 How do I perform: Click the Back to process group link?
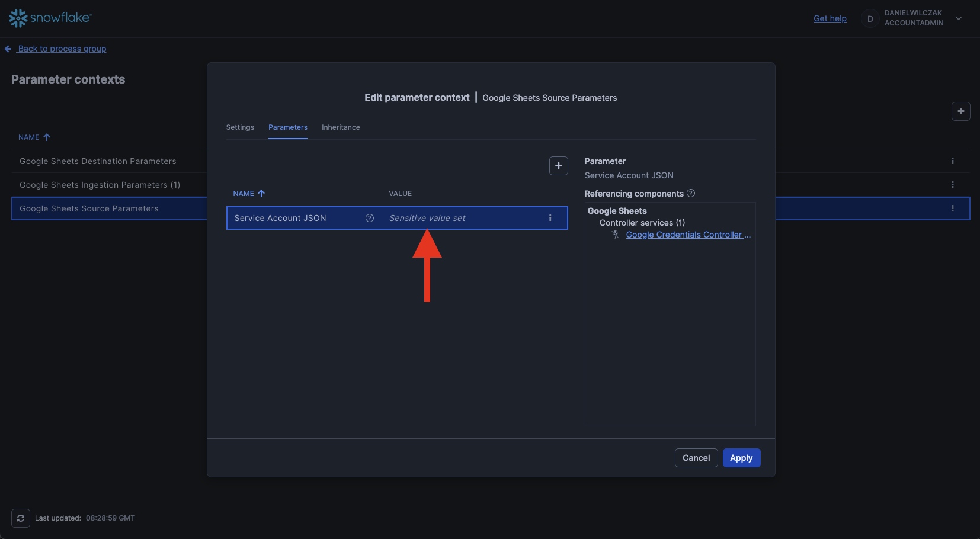[62, 49]
